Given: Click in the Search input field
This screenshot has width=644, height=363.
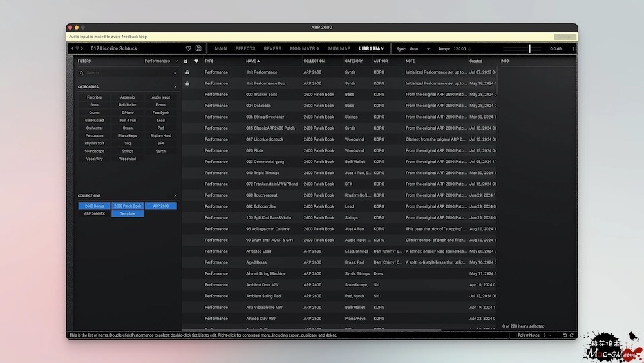Looking at the screenshot, I should pos(129,73).
